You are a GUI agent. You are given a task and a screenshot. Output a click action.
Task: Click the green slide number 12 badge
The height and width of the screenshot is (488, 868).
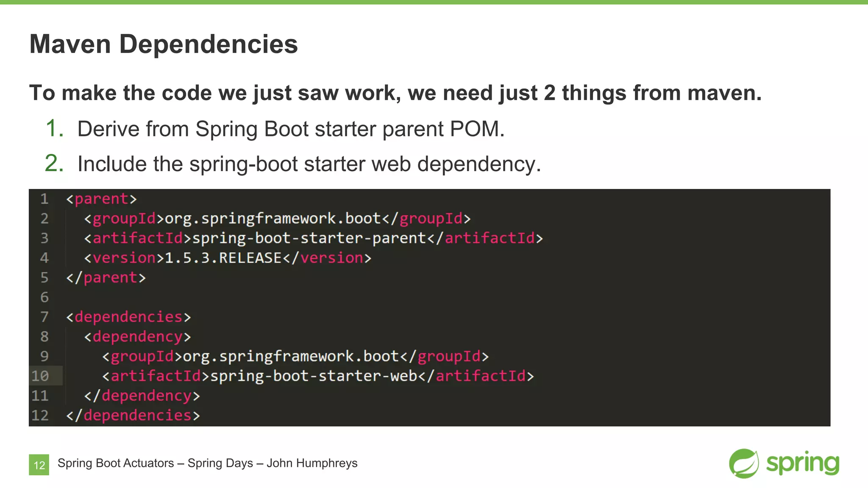[39, 465]
